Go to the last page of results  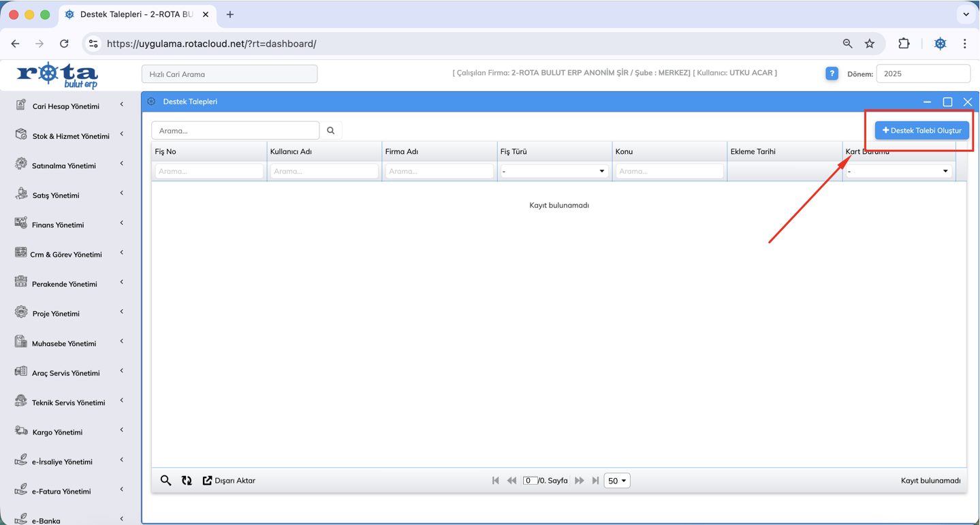coord(596,481)
